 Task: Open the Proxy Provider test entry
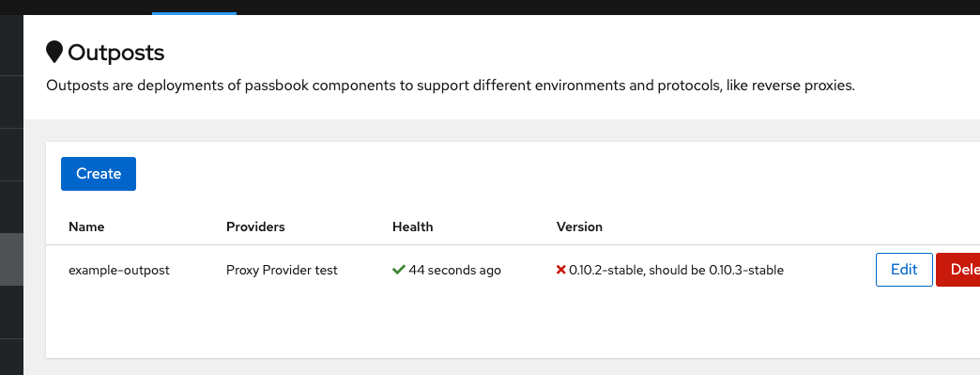coord(282,271)
